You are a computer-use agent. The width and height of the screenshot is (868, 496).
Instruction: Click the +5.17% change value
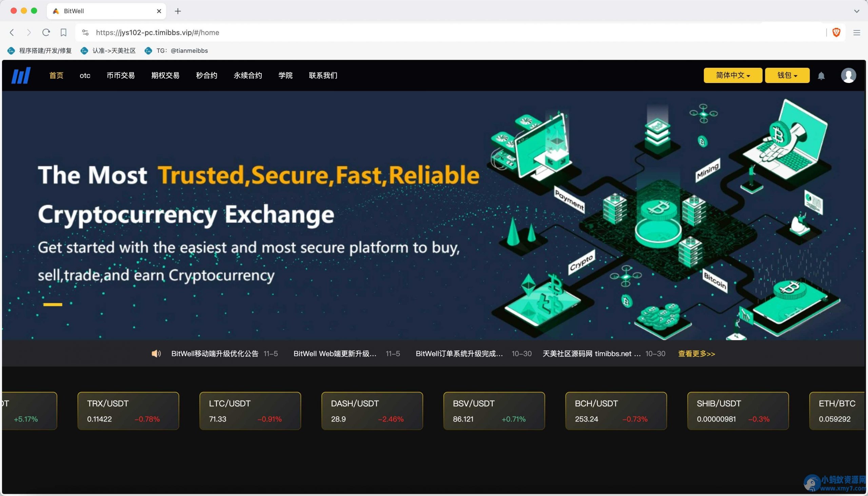(25, 419)
